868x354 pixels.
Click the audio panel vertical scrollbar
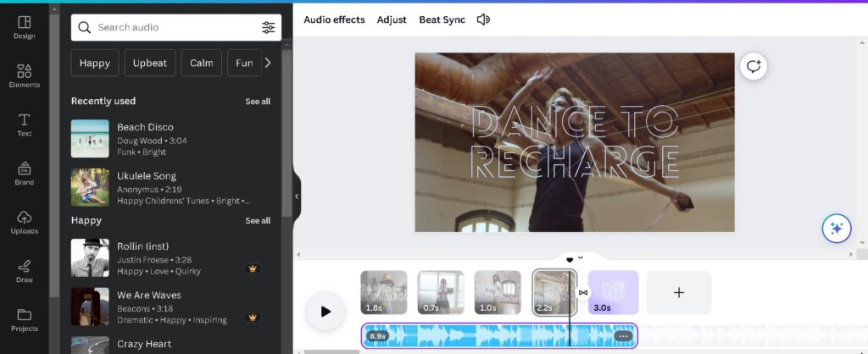click(287, 133)
